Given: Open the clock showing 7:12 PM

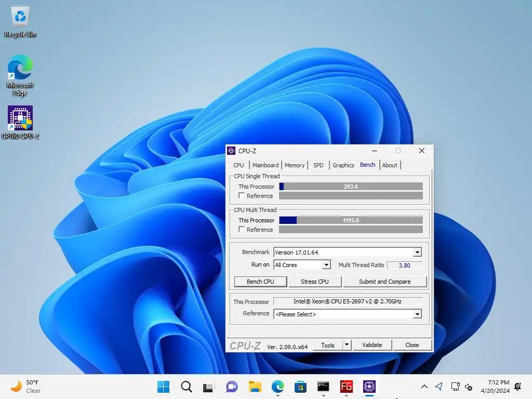Looking at the screenshot, I should pos(495,387).
